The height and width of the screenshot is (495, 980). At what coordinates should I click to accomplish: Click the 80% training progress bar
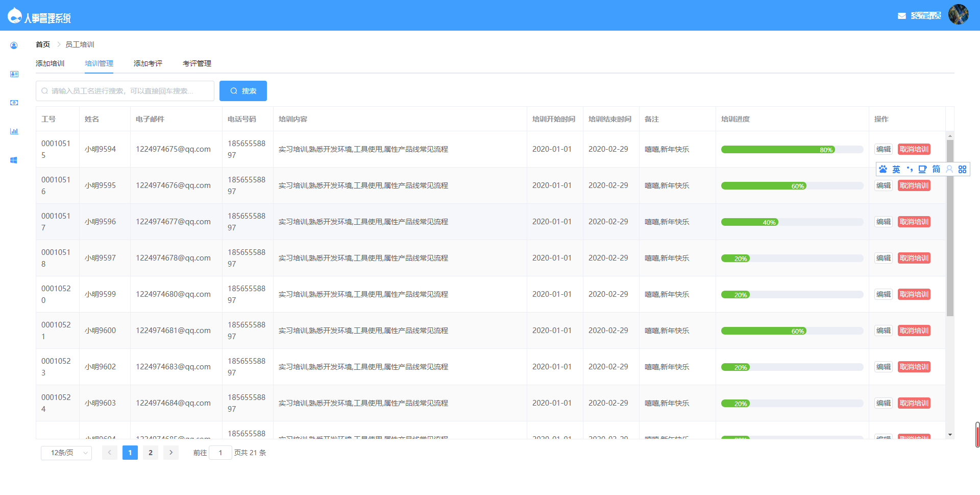790,149
